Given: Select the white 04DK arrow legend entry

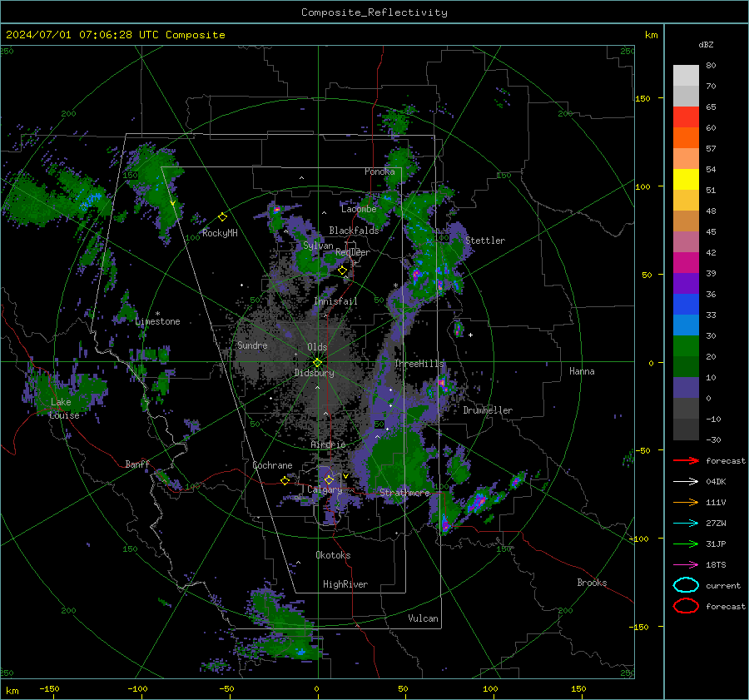Looking at the screenshot, I should click(686, 481).
